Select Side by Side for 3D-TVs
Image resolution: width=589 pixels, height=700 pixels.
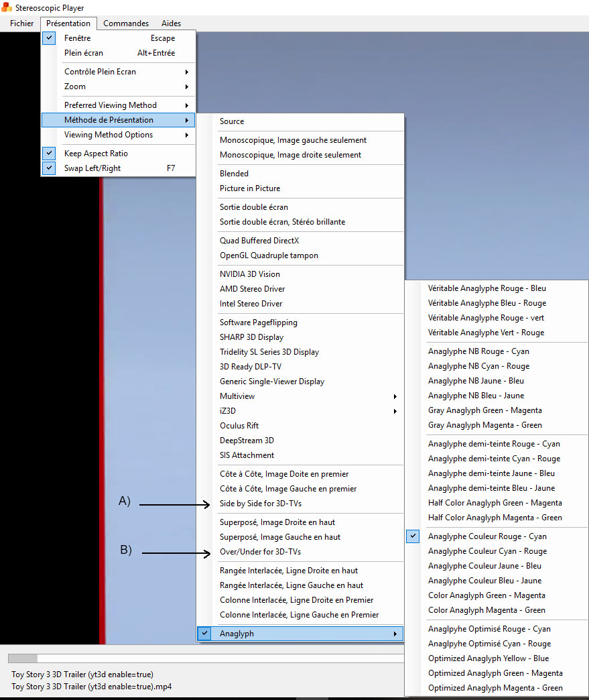265,504
